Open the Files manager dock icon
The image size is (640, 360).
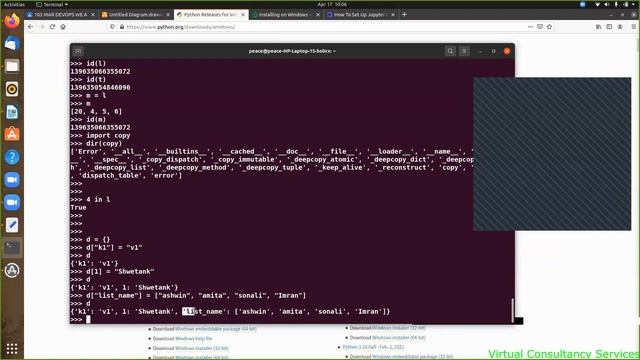click(x=12, y=66)
